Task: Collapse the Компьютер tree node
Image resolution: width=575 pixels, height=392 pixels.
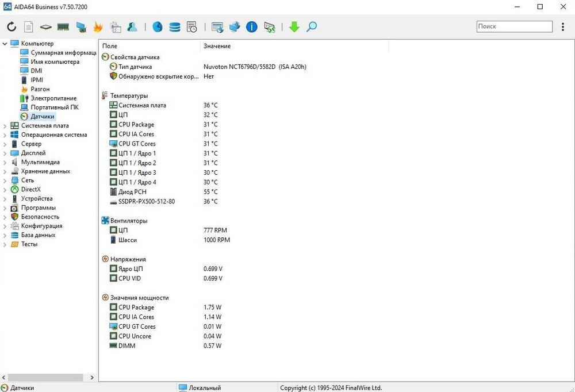Action: coord(5,44)
